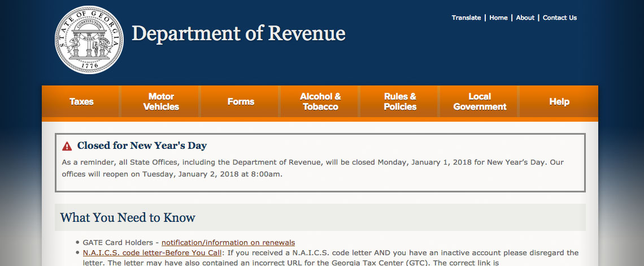Open the Forms navigation tab

click(x=241, y=102)
